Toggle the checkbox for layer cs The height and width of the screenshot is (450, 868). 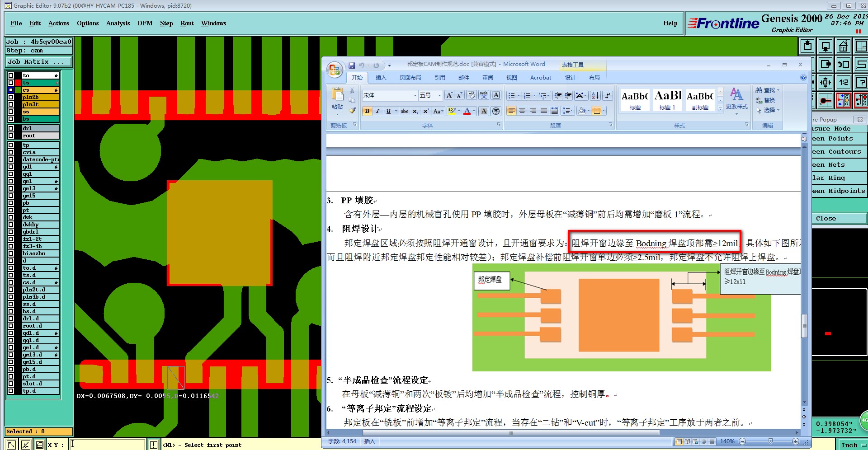[11, 90]
